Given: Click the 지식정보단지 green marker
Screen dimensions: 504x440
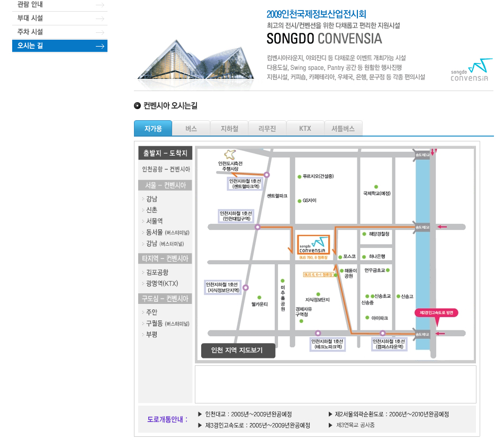Looking at the screenshot, I should (318, 294).
